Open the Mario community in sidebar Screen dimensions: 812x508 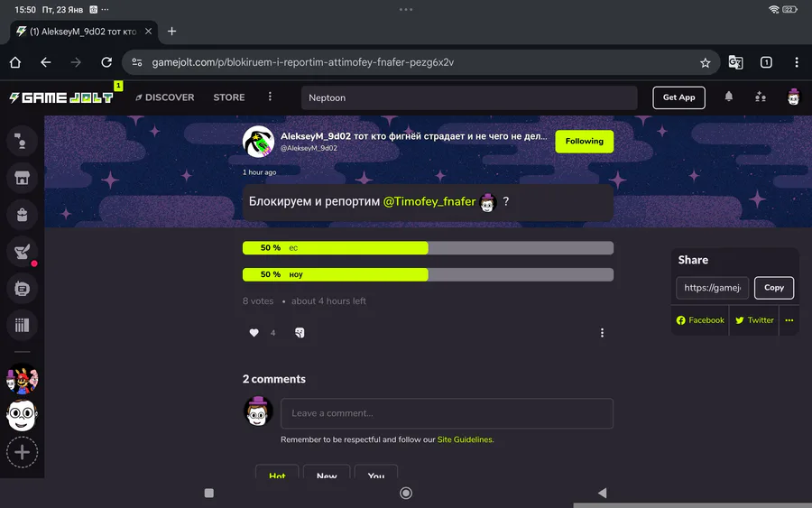tap(22, 379)
